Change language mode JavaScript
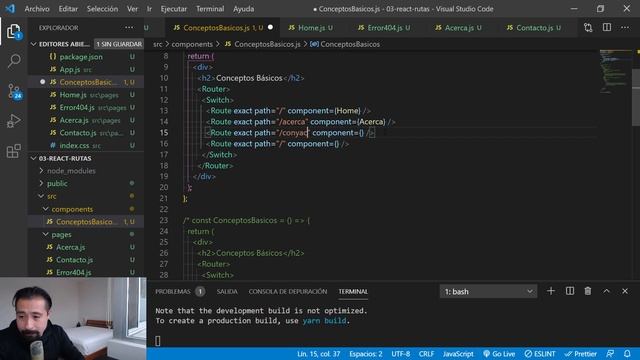Viewport: 640px width, 360px height. click(458, 354)
